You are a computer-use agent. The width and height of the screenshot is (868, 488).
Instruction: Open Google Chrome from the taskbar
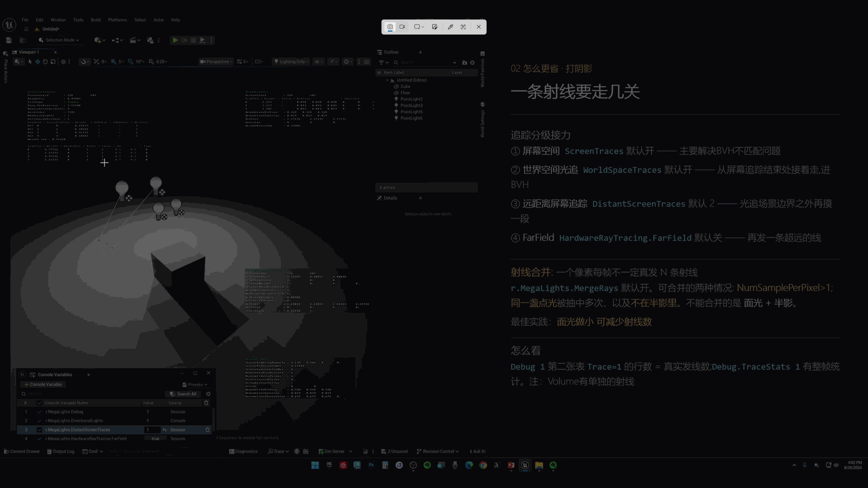pos(483,465)
